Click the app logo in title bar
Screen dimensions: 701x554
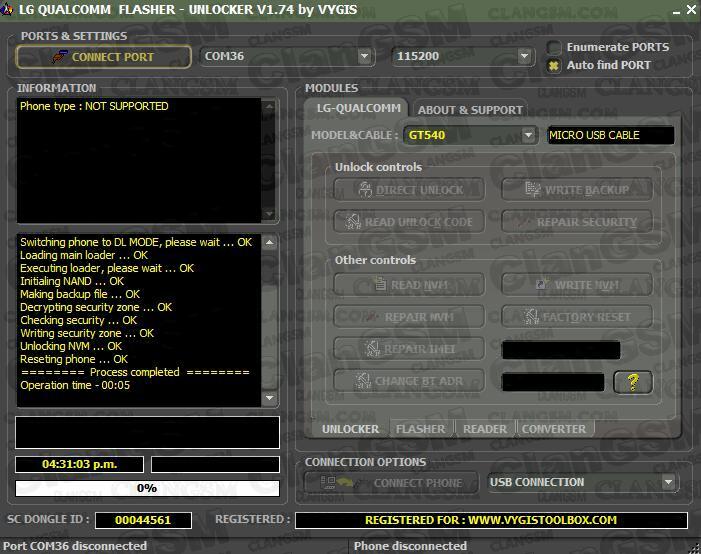(x=7, y=9)
